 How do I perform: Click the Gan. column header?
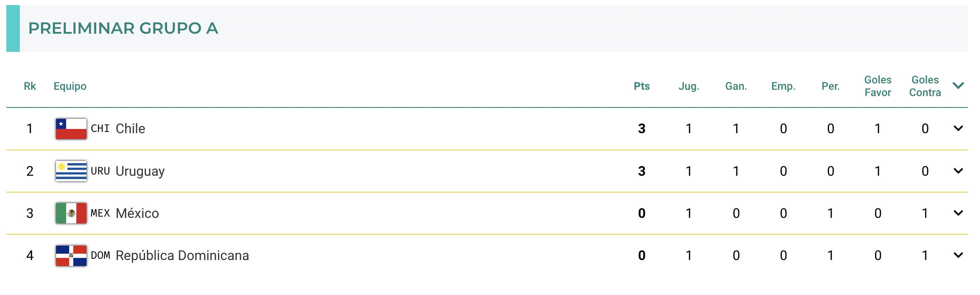click(736, 86)
